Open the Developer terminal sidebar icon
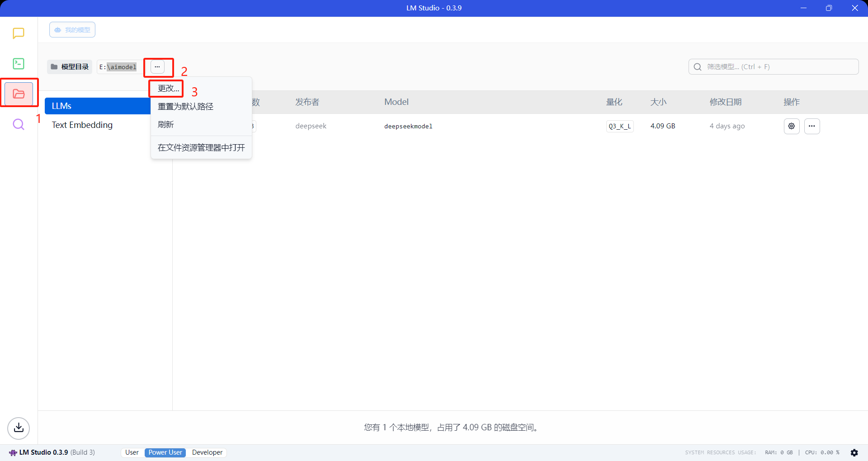The width and height of the screenshot is (868, 461). pyautogui.click(x=19, y=64)
